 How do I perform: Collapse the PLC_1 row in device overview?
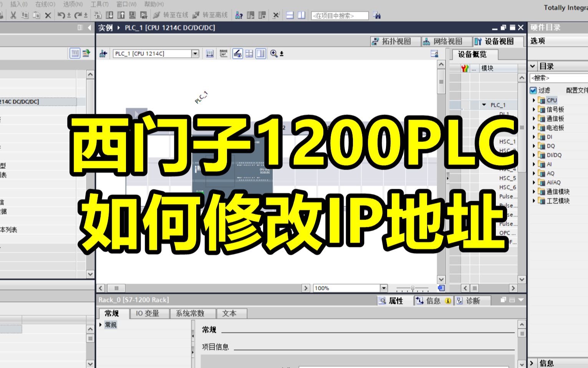click(484, 105)
